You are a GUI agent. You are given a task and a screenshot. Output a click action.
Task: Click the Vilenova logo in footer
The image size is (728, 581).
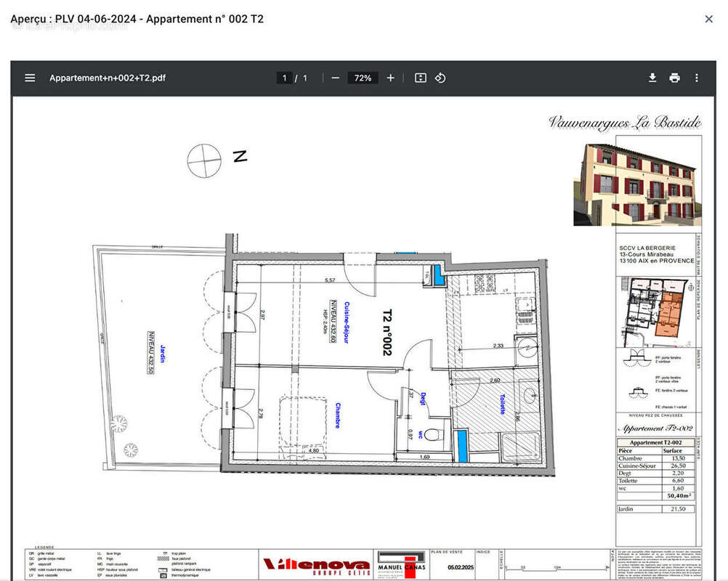315,565
